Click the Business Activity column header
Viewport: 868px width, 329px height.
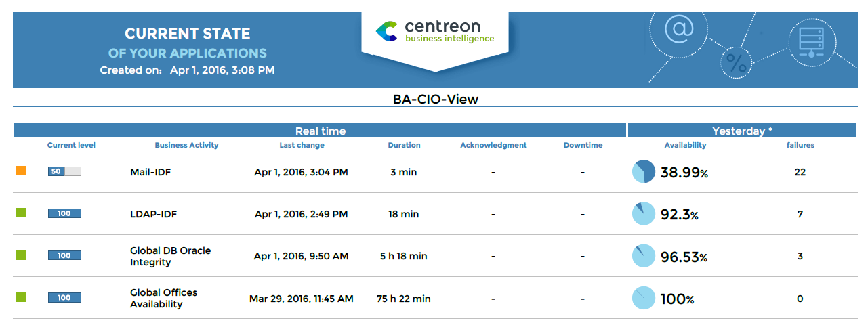[186, 145]
